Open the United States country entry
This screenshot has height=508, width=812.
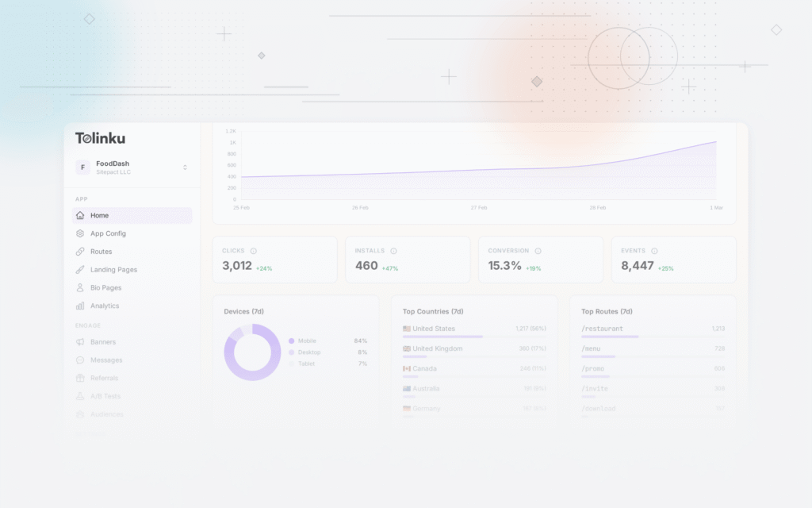pyautogui.click(x=432, y=328)
